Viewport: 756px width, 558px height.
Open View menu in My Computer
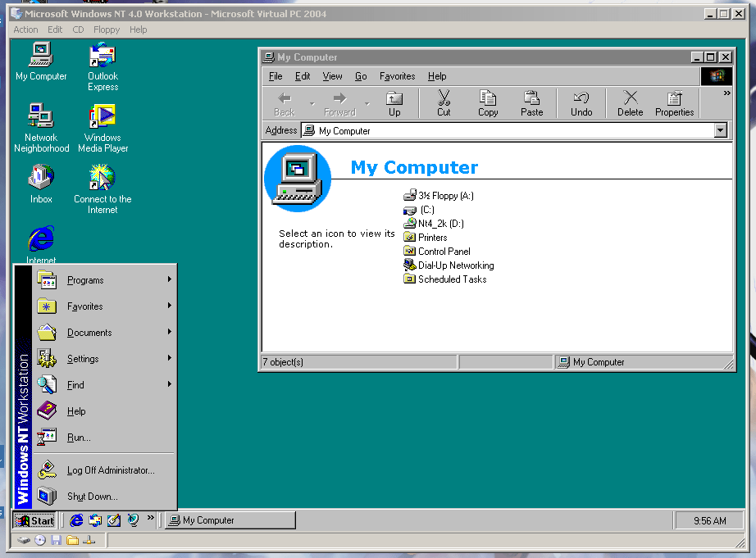[x=332, y=76]
